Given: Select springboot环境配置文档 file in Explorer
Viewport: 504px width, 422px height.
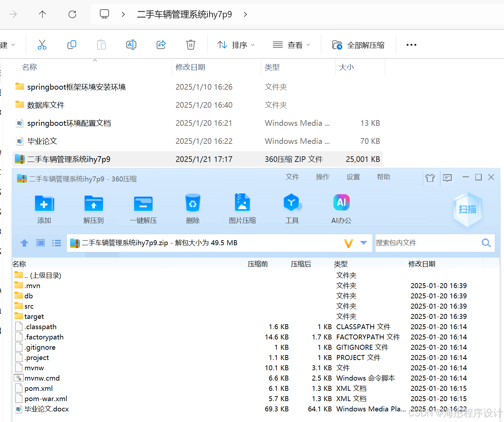Looking at the screenshot, I should [x=197, y=123].
